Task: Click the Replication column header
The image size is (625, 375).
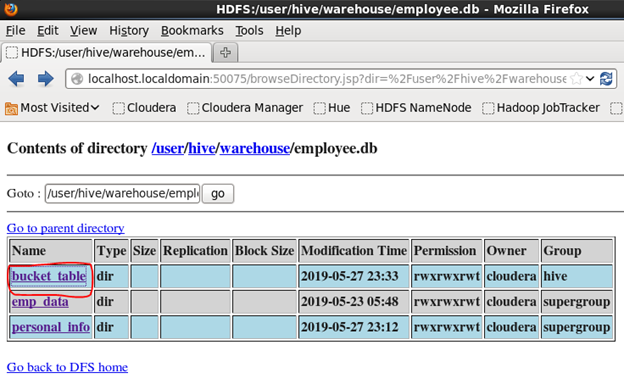Action: pyautogui.click(x=195, y=251)
